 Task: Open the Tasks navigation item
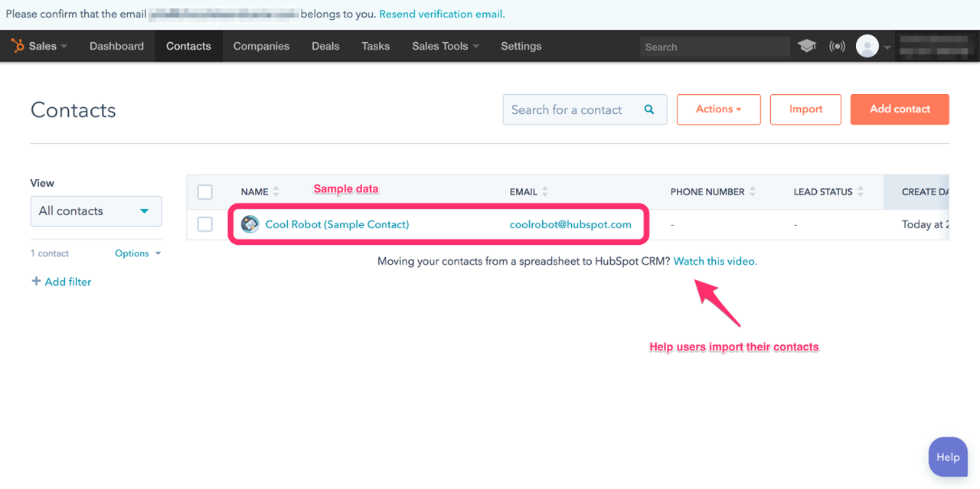coord(376,46)
